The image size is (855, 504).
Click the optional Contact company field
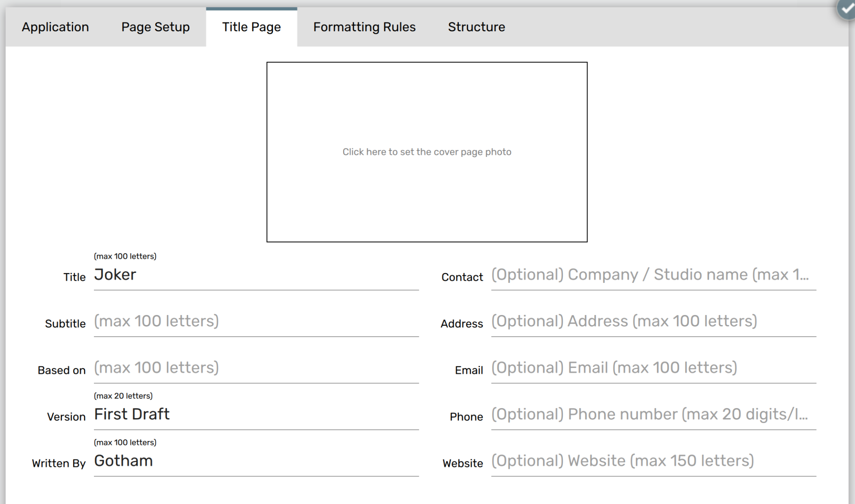(651, 275)
